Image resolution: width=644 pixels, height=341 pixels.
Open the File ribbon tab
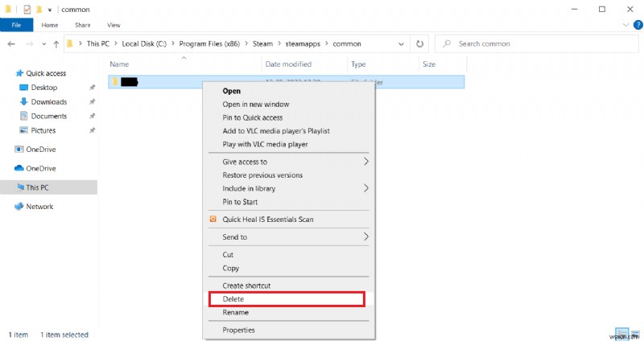16,25
